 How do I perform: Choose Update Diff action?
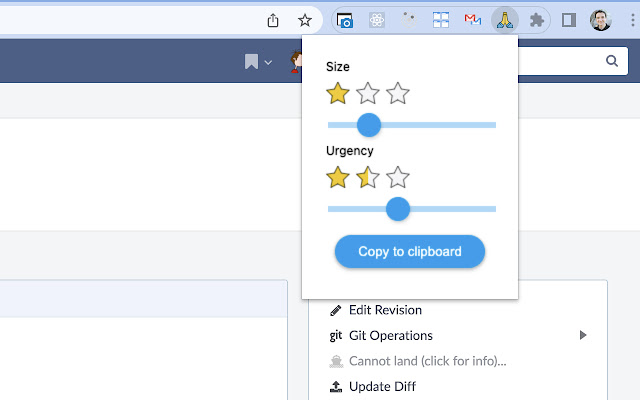coord(382,387)
